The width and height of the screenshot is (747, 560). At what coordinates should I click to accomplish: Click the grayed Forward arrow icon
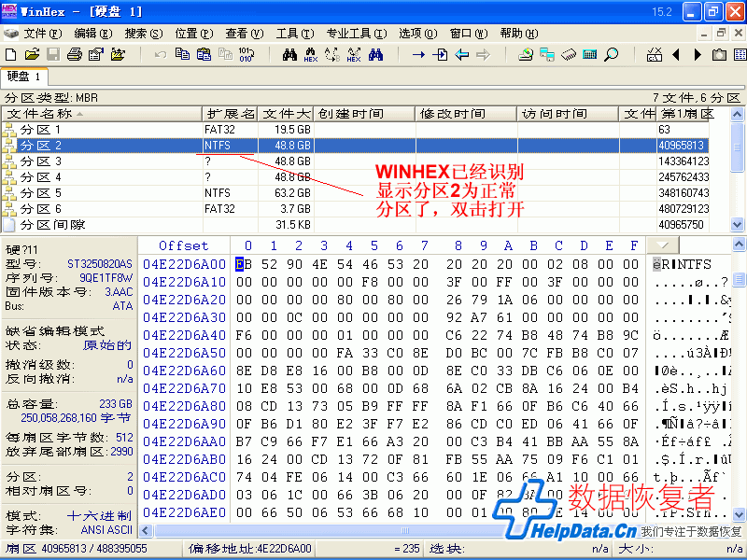tap(483, 55)
